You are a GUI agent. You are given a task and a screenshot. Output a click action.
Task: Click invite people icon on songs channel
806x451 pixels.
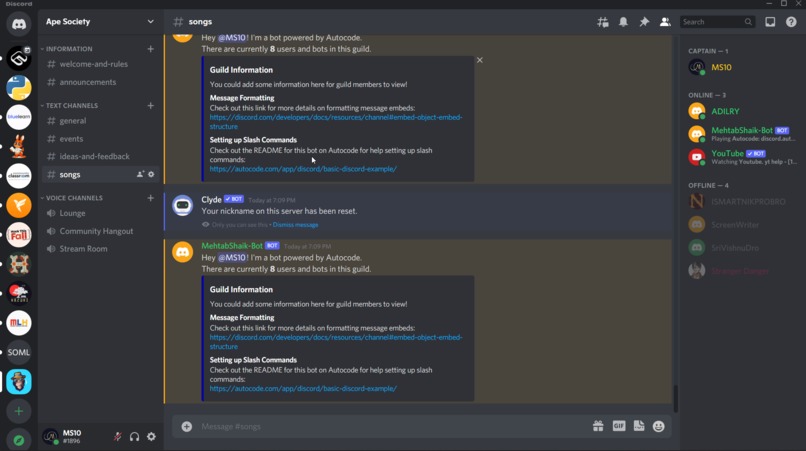[140, 174]
